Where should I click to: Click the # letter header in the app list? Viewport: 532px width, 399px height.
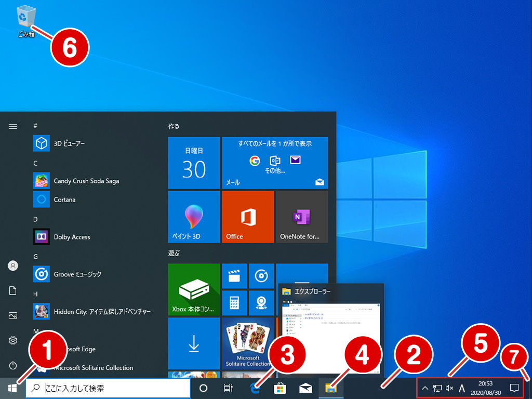[35, 126]
